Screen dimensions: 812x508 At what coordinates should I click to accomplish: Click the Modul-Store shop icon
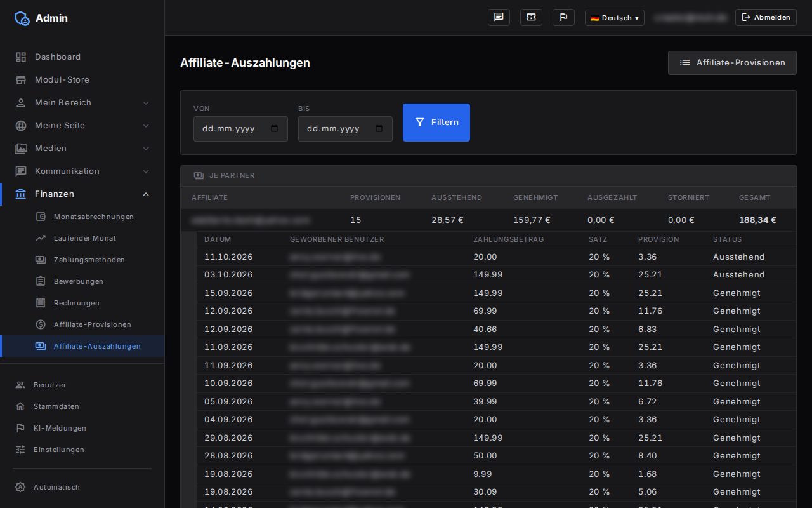click(x=21, y=79)
